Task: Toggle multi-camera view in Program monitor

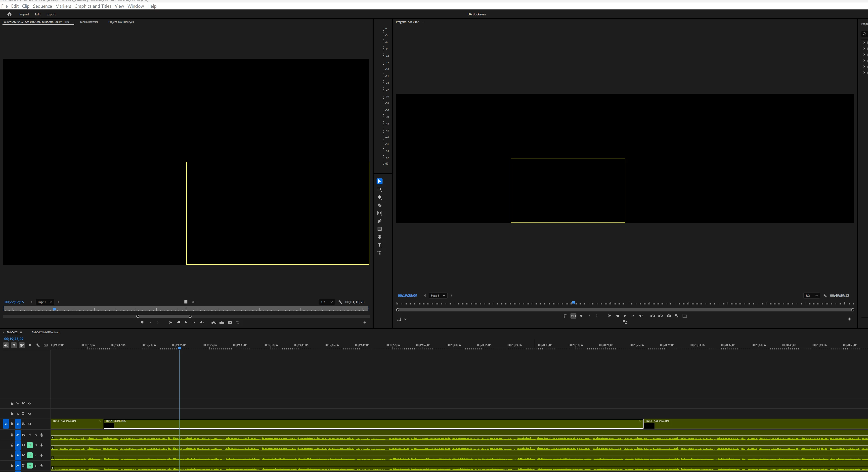Action: (573, 316)
